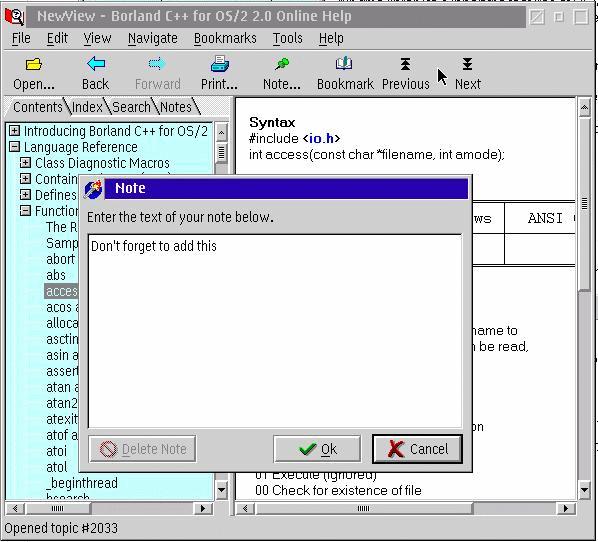Click the grayed Forward toolbar icon
This screenshot has height=542, width=598.
tap(157, 64)
